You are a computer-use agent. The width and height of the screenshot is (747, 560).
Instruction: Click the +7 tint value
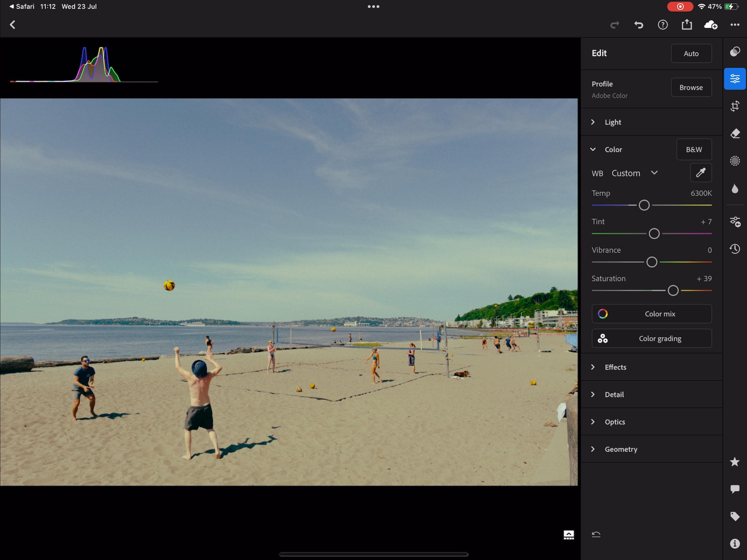(706, 221)
